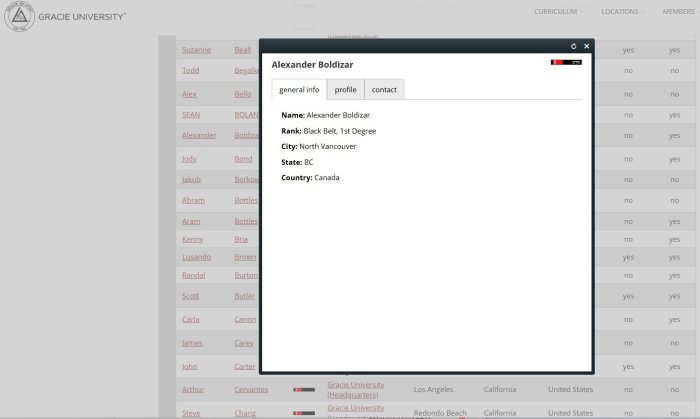
Task: Open Todd's first name link
Action: [x=191, y=71]
